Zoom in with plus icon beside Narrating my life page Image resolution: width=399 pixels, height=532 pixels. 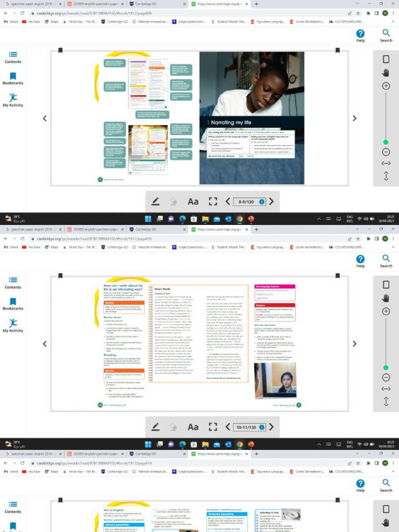(386, 86)
